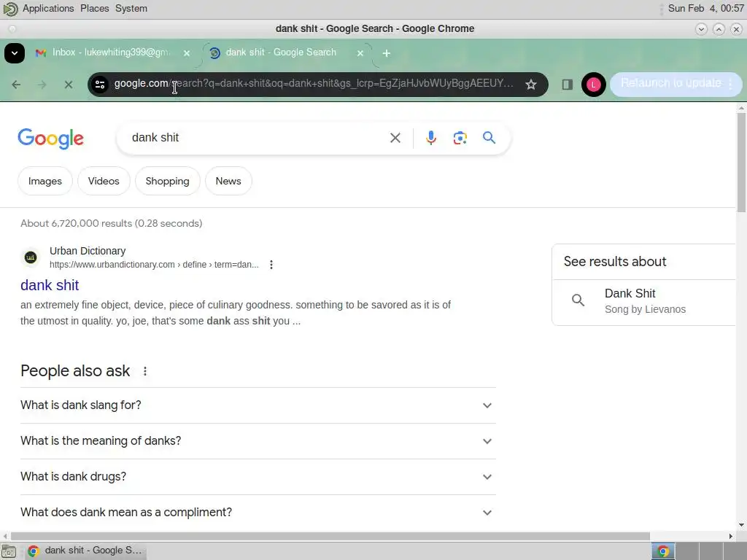The width and height of the screenshot is (747, 560).
Task: Open profile avatar L
Action: coord(593,85)
